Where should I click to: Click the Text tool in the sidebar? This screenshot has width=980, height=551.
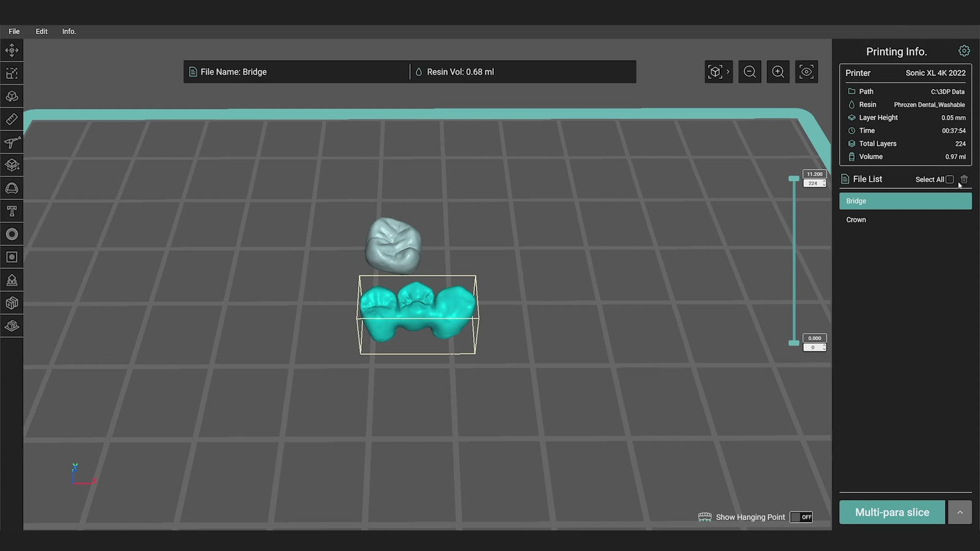pos(12,211)
